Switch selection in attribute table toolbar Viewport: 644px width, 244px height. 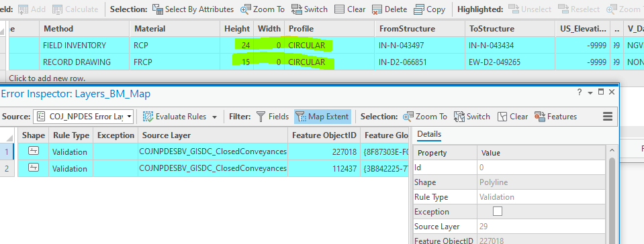pyautogui.click(x=310, y=9)
